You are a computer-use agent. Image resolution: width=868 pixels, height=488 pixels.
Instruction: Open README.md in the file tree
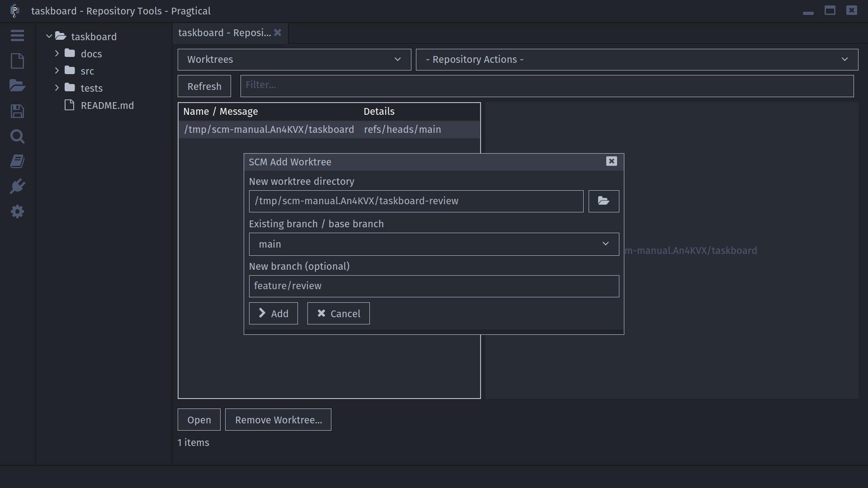[x=107, y=105]
